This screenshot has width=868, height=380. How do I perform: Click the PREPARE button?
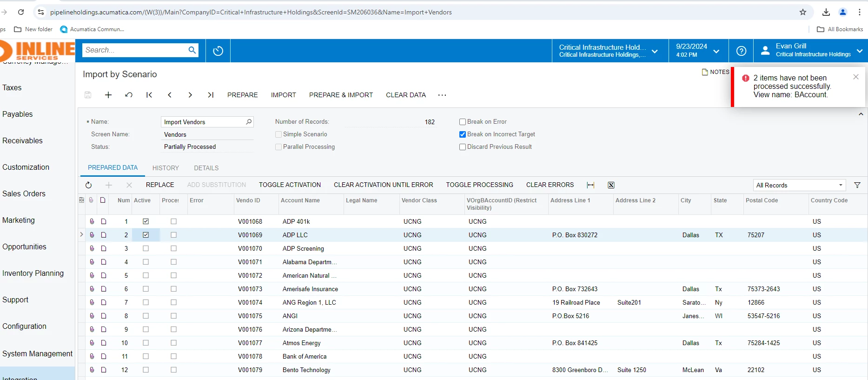[243, 95]
